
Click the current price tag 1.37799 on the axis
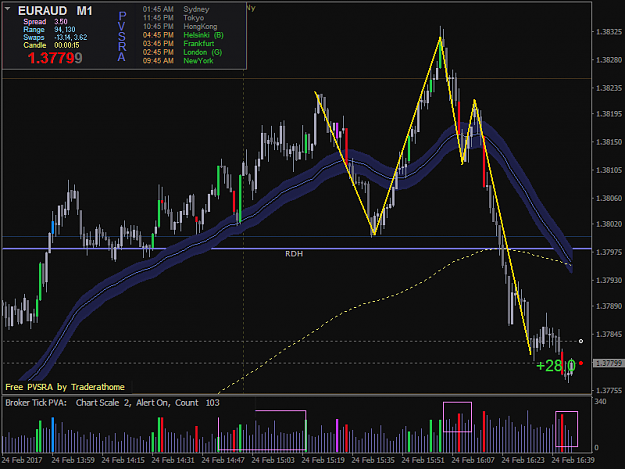click(608, 363)
